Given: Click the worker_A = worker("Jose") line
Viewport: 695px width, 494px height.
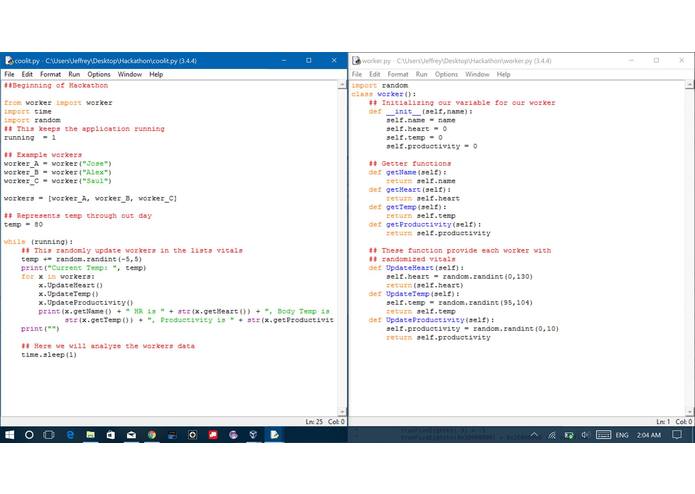Looking at the screenshot, I should coord(58,163).
